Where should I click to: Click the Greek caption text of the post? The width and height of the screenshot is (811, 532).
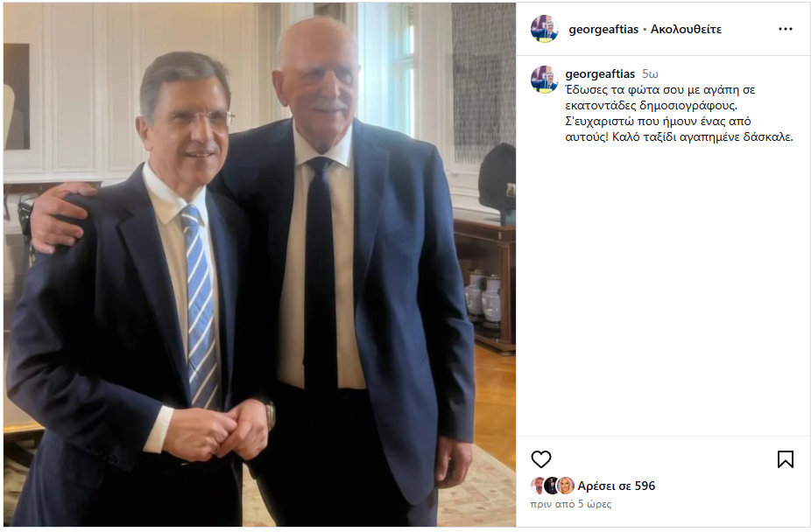point(679,114)
